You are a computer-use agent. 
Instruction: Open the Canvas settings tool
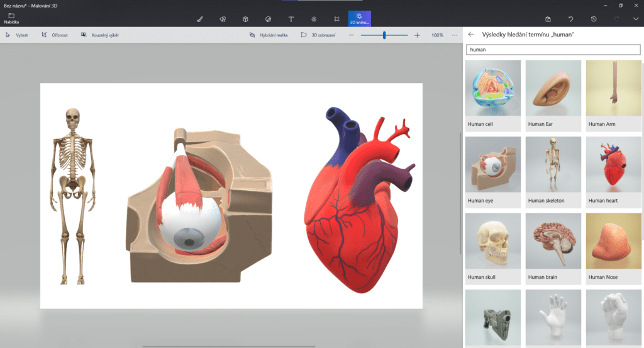point(336,19)
